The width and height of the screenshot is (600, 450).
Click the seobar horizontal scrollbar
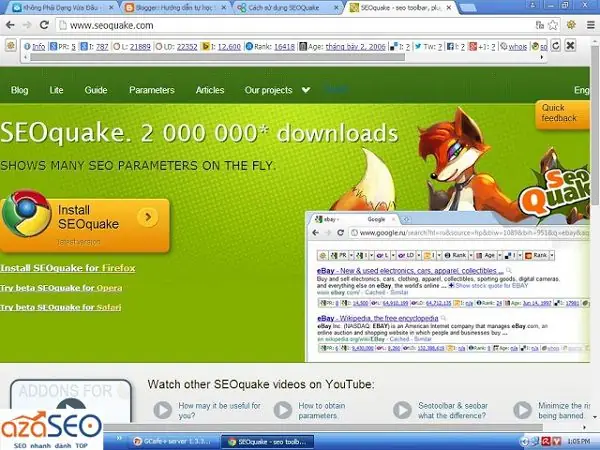tap(217, 57)
